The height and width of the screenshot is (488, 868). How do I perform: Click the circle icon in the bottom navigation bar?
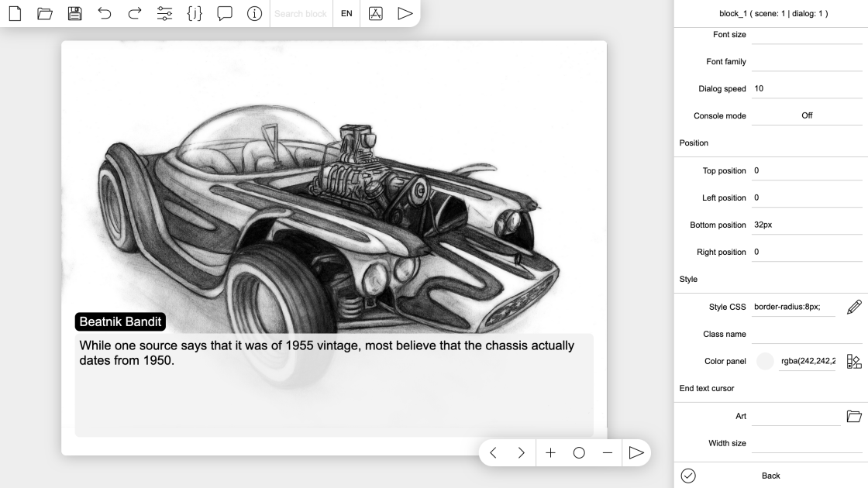click(x=579, y=453)
